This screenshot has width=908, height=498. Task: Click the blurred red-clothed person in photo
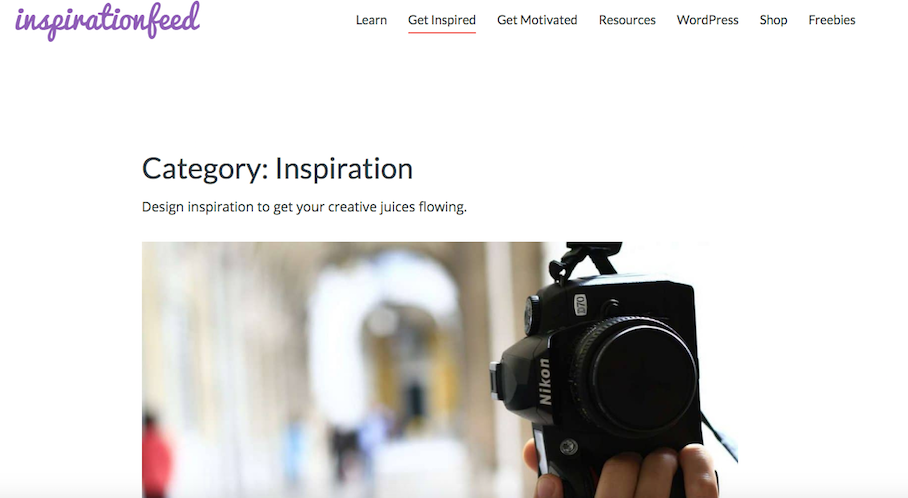[x=156, y=455]
